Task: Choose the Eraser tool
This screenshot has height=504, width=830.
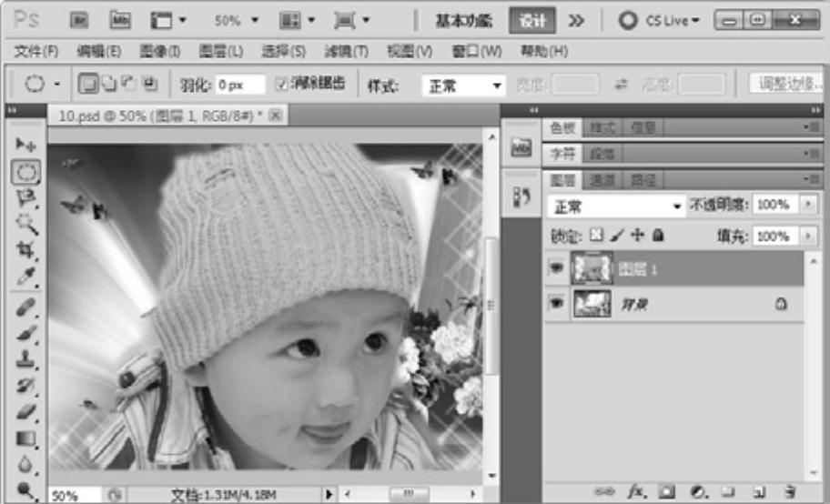Action: click(x=25, y=412)
